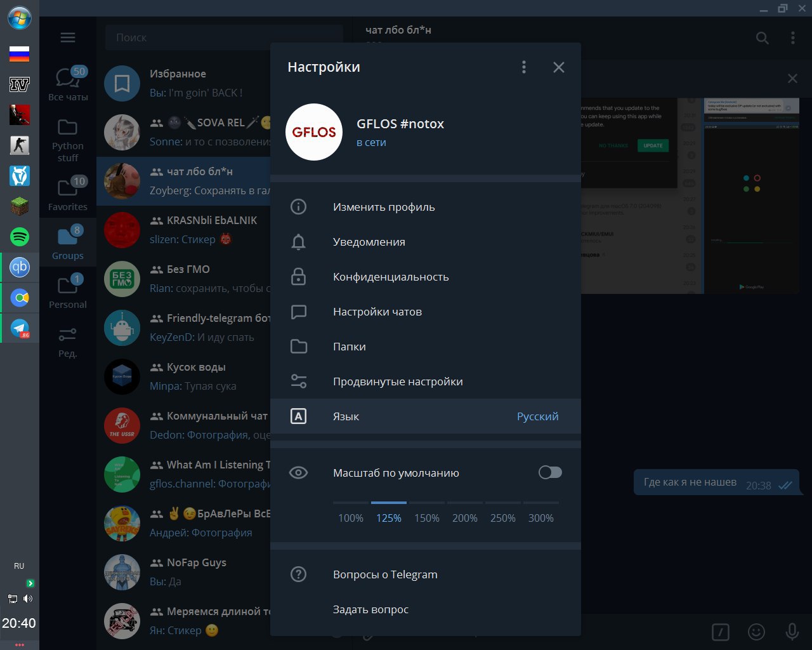Set interface scale to 200%

(465, 518)
